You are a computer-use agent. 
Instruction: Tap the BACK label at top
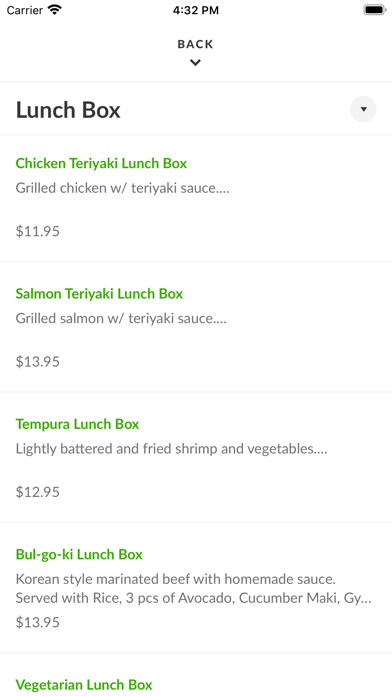(195, 44)
